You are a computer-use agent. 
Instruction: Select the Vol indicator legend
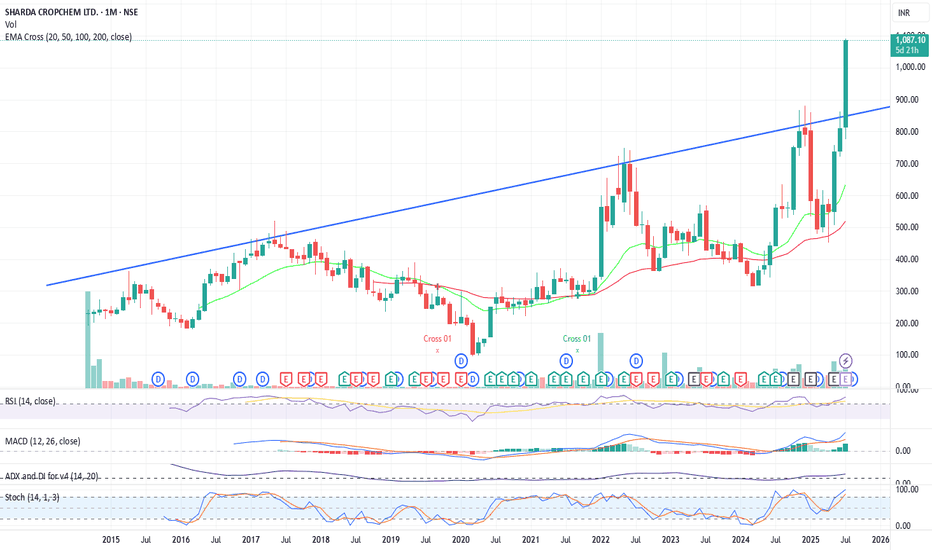[x=11, y=24]
